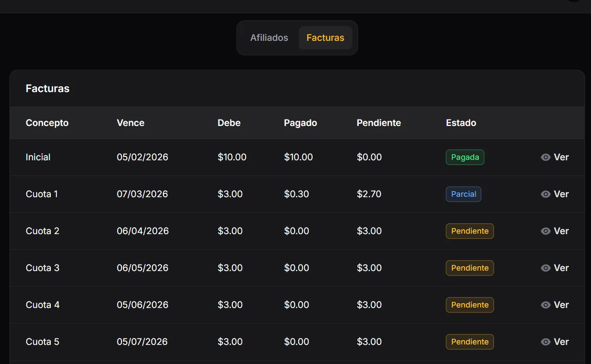The image size is (591, 364).
Task: Click the Facturas section heading
Action: [48, 89]
